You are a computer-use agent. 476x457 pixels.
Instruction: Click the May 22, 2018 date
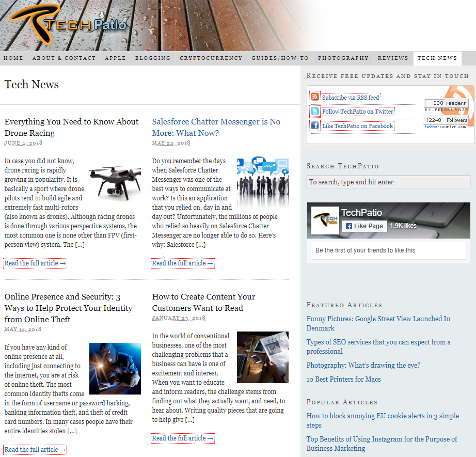click(x=171, y=143)
